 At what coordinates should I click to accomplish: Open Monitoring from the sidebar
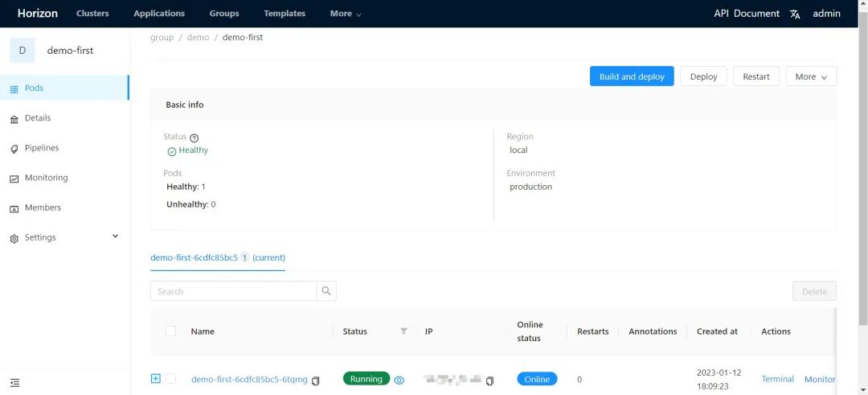click(x=46, y=178)
